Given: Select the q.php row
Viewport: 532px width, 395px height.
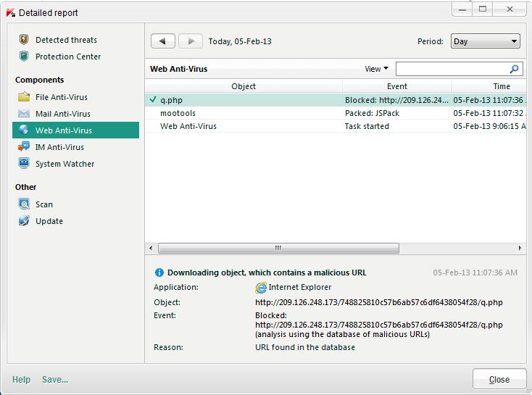Looking at the screenshot, I should 336,100.
